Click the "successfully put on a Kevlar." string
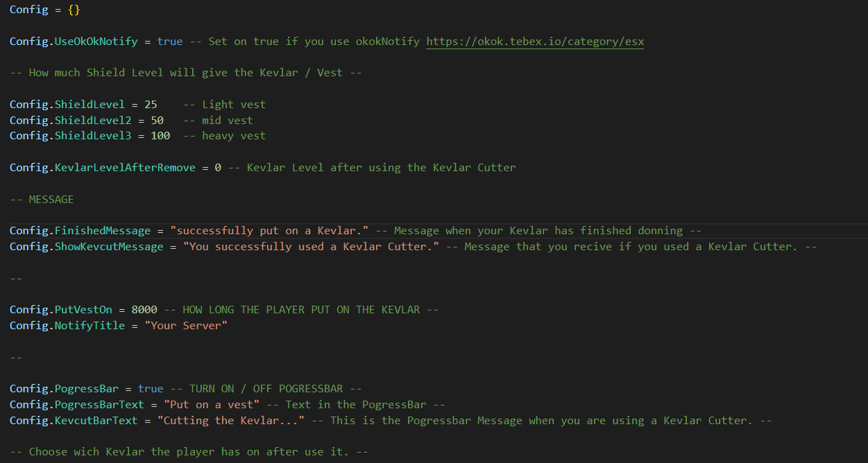 269,231
